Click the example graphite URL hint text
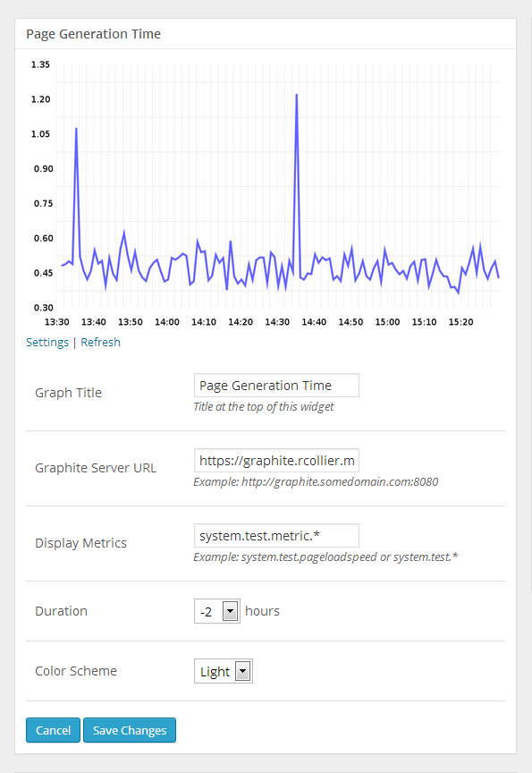The width and height of the screenshot is (532, 773). coord(316,482)
